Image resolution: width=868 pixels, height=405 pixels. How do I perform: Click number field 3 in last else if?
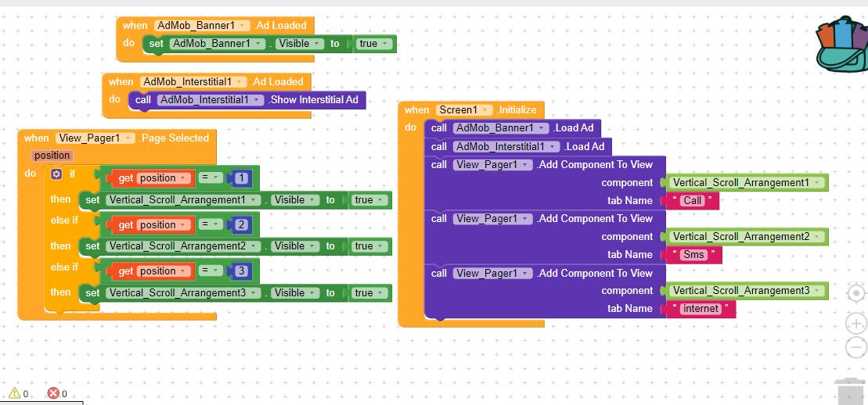tap(242, 271)
